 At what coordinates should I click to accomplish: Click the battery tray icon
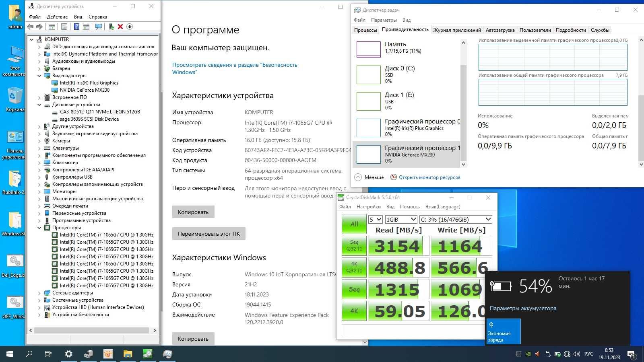click(557, 354)
